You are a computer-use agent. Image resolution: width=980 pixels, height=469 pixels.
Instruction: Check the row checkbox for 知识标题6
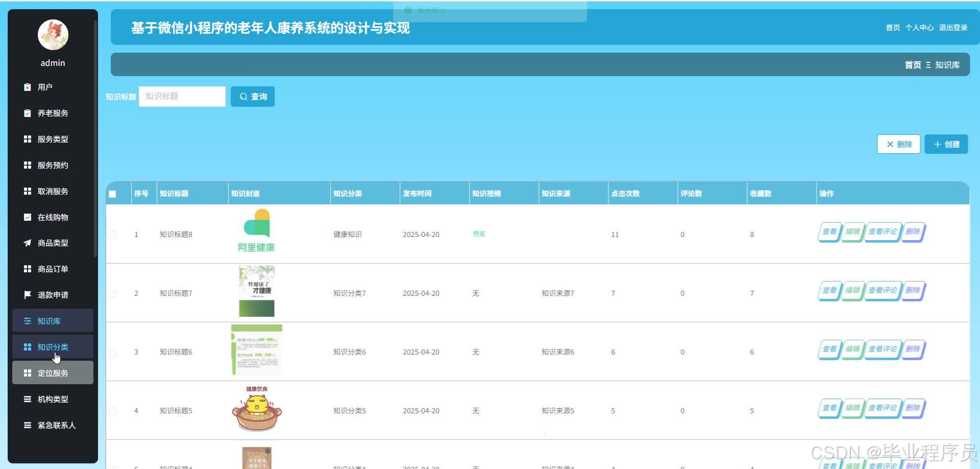(112, 353)
